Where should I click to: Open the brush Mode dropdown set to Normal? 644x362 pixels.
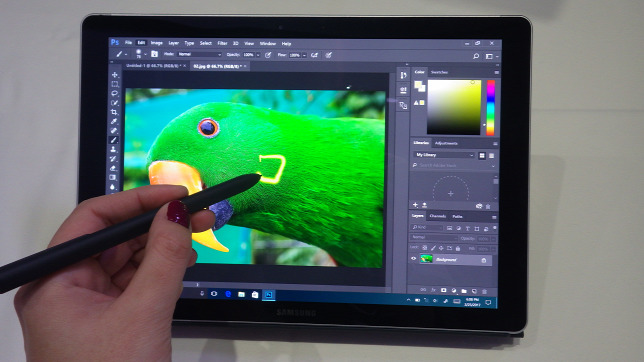[200, 54]
